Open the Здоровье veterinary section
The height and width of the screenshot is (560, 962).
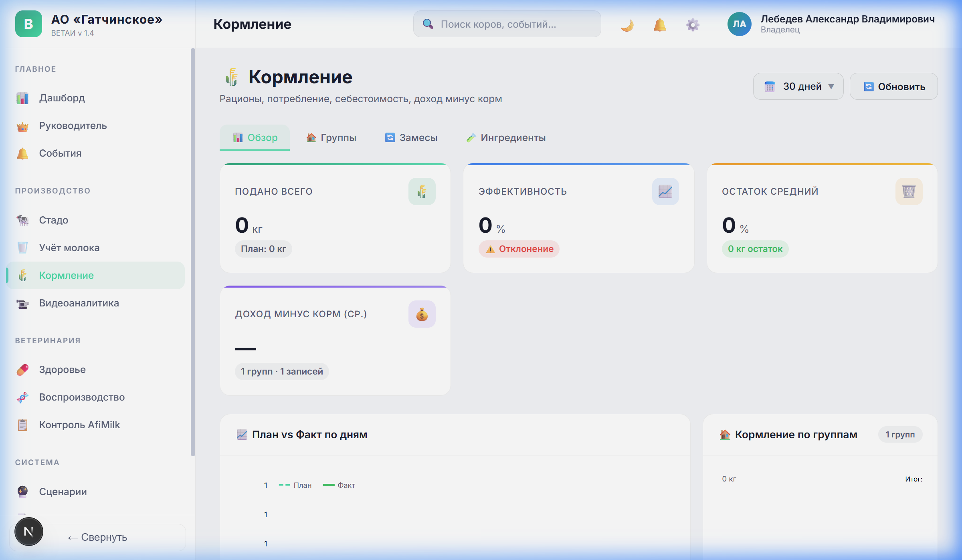coord(62,369)
